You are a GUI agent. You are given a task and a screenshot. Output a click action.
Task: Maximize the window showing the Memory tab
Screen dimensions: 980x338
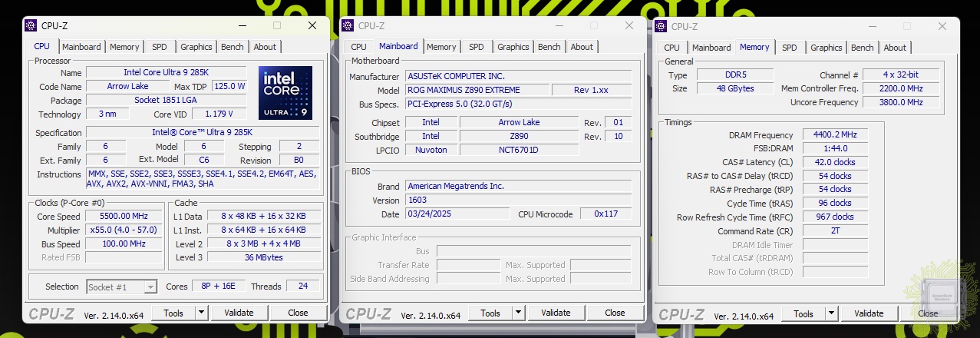coord(906,26)
